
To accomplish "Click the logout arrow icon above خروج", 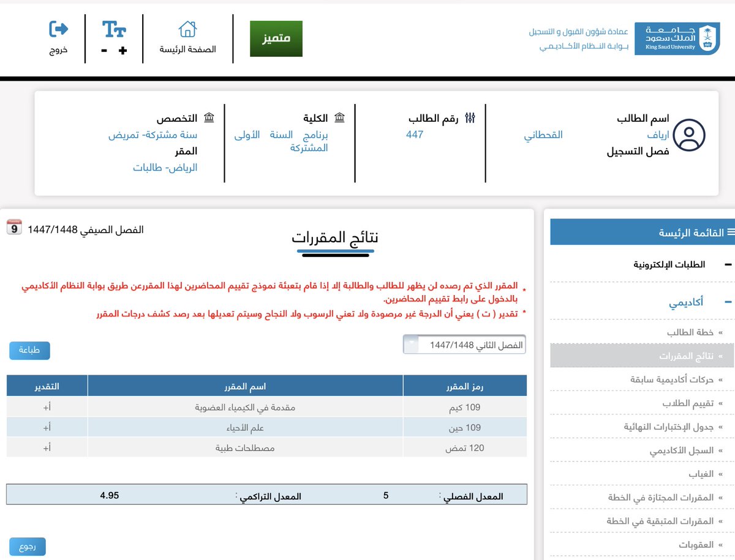I will click(x=58, y=29).
